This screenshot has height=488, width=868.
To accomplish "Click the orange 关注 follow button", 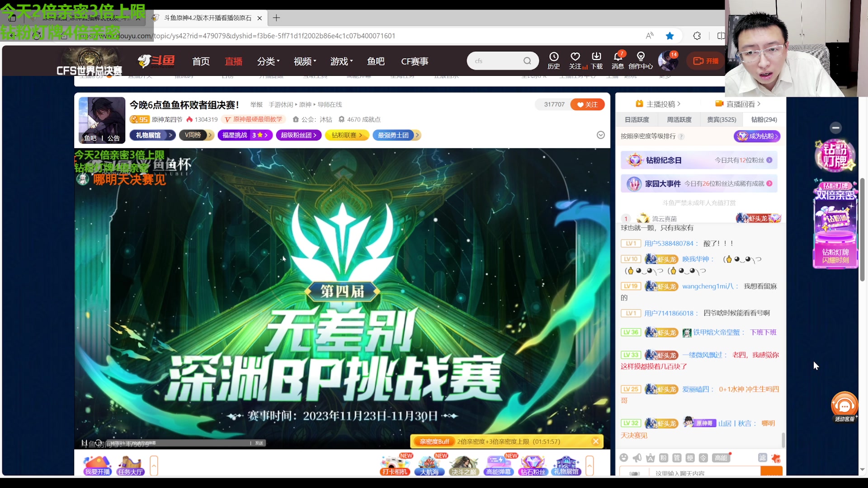I will coord(587,104).
